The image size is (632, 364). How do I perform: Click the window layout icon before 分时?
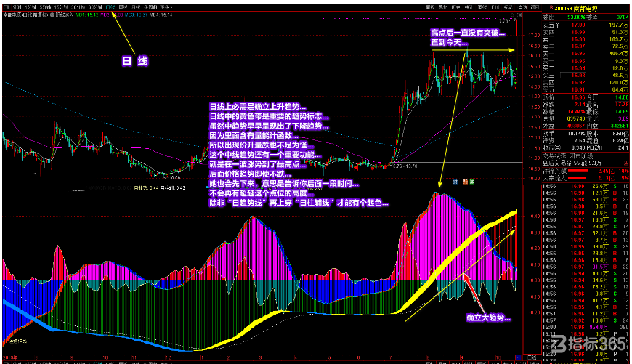pos(6,7)
